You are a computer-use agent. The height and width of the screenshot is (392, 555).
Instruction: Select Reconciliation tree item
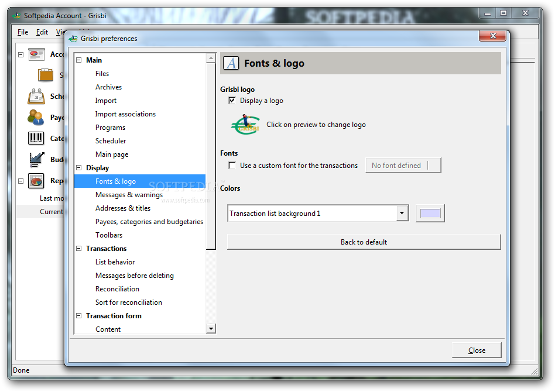pos(117,288)
